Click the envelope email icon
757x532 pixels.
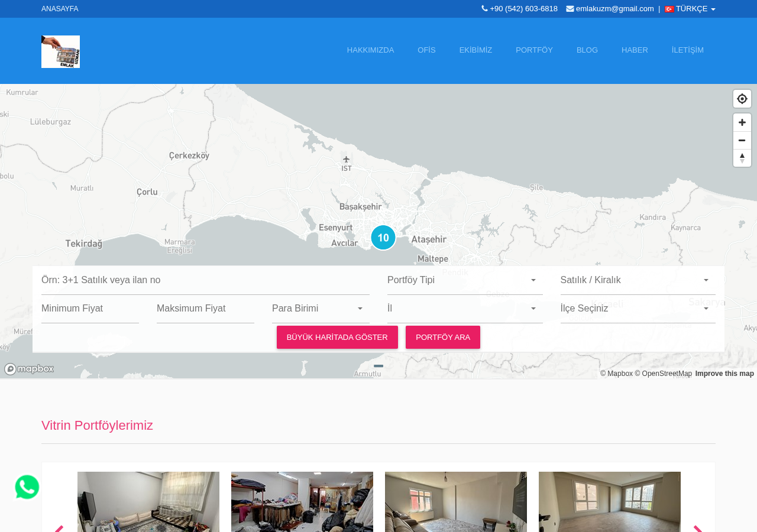(x=570, y=8)
